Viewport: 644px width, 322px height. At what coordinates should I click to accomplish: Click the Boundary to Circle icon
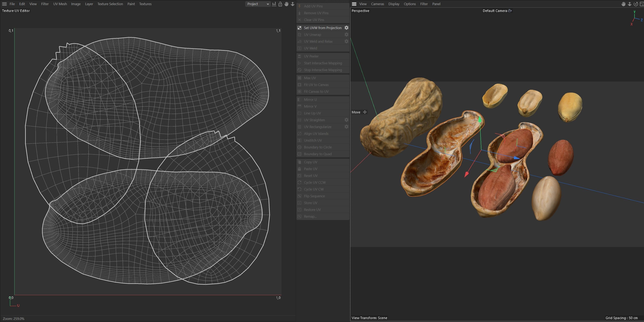pyautogui.click(x=300, y=147)
